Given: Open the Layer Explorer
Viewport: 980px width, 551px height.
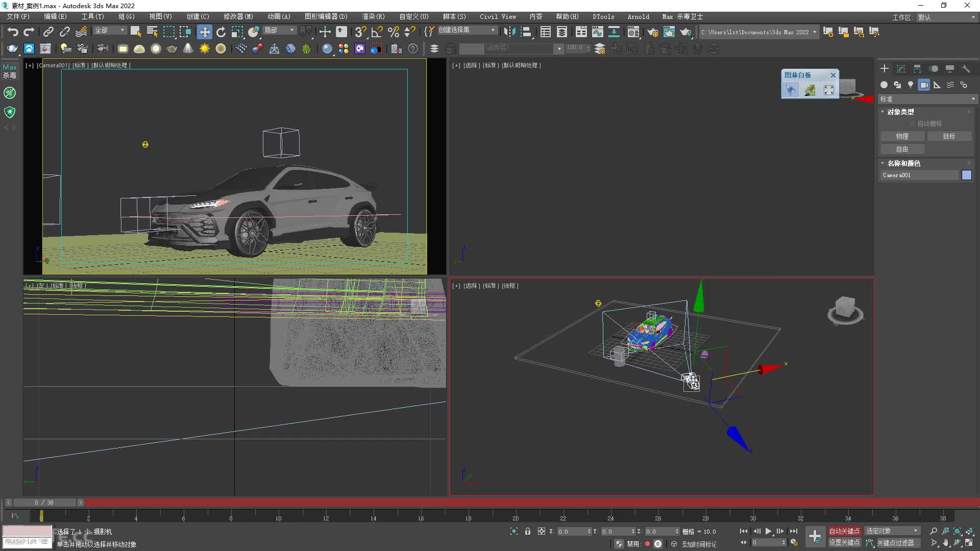Looking at the screenshot, I should pyautogui.click(x=562, y=32).
